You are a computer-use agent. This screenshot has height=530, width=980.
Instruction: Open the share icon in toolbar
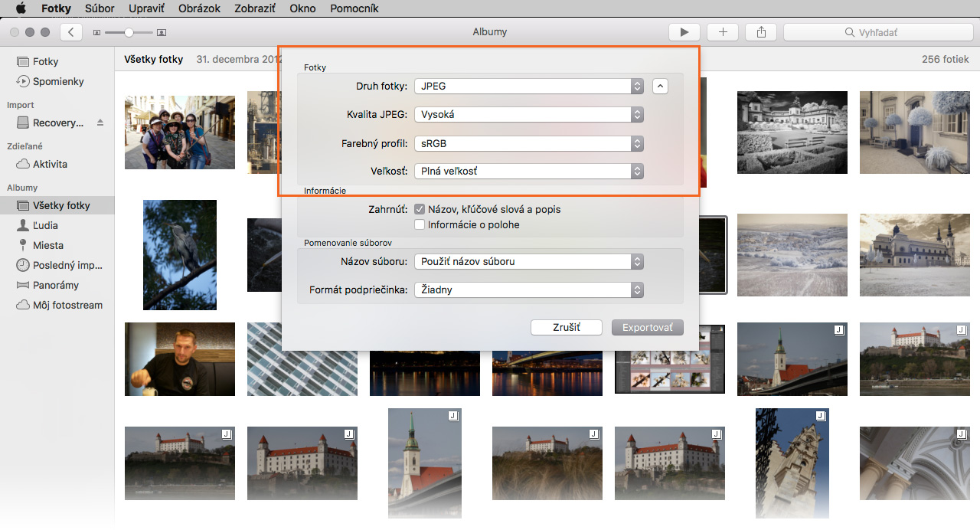761,32
